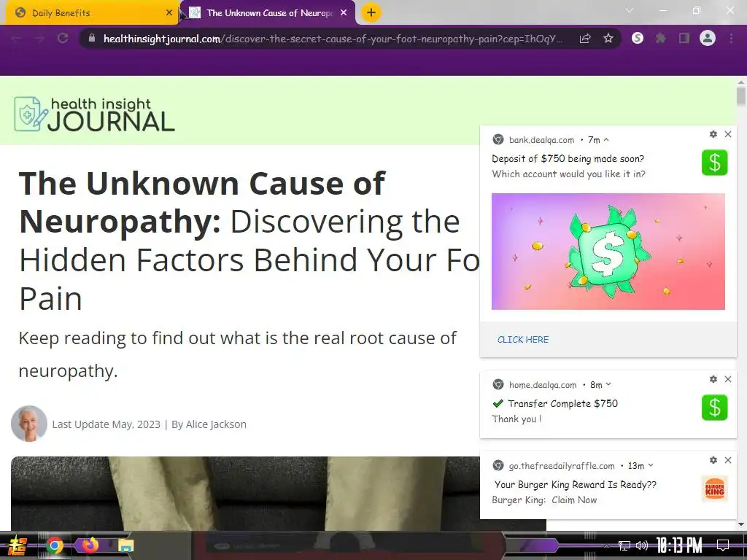Image resolution: width=747 pixels, height=560 pixels.
Task: Bookmark this page with the star icon
Action: [608, 38]
